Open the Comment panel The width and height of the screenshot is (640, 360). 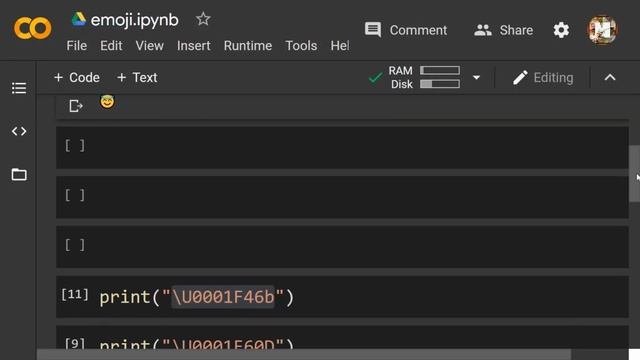(x=406, y=30)
